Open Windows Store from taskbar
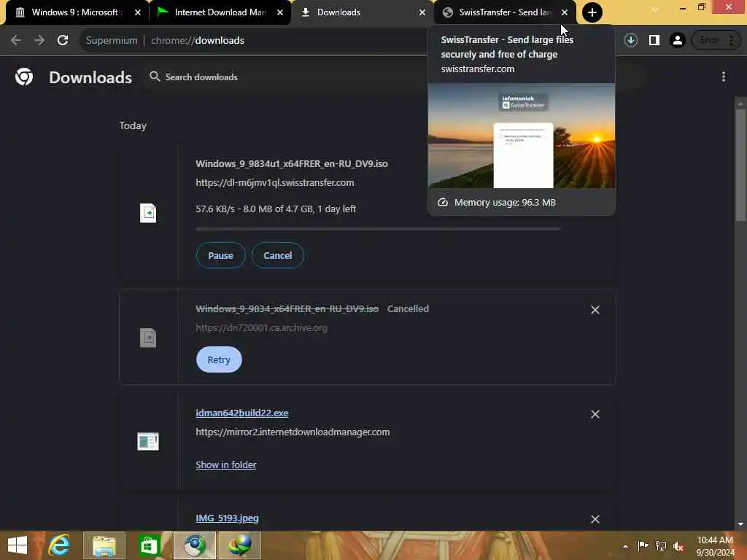Screen dimensions: 747x560 pos(149,545)
